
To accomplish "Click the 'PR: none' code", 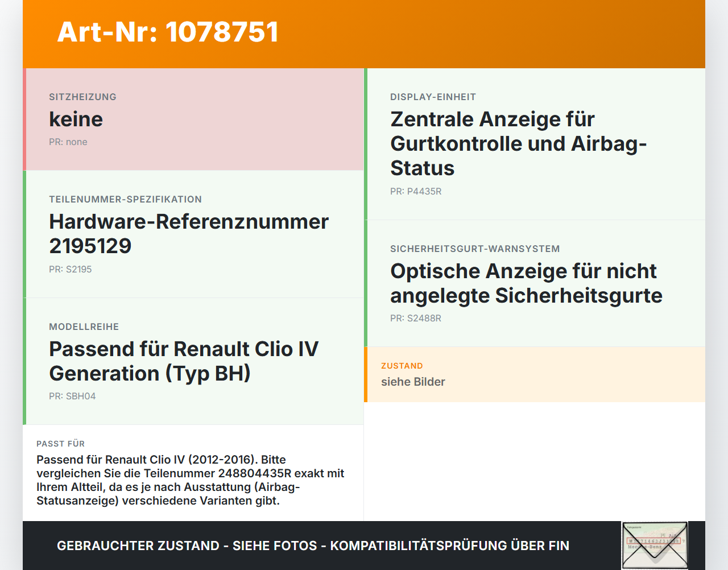I will [x=68, y=142].
